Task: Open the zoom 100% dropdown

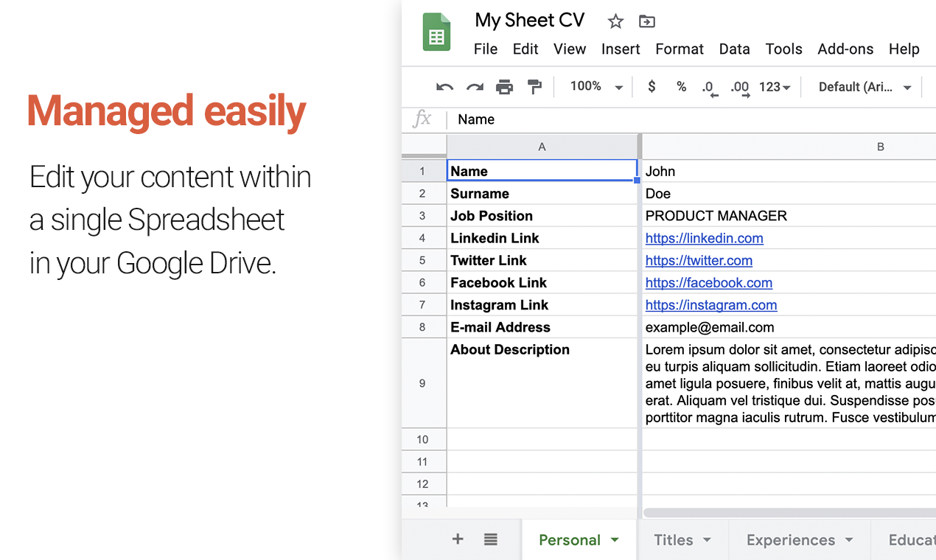Action: (596, 86)
